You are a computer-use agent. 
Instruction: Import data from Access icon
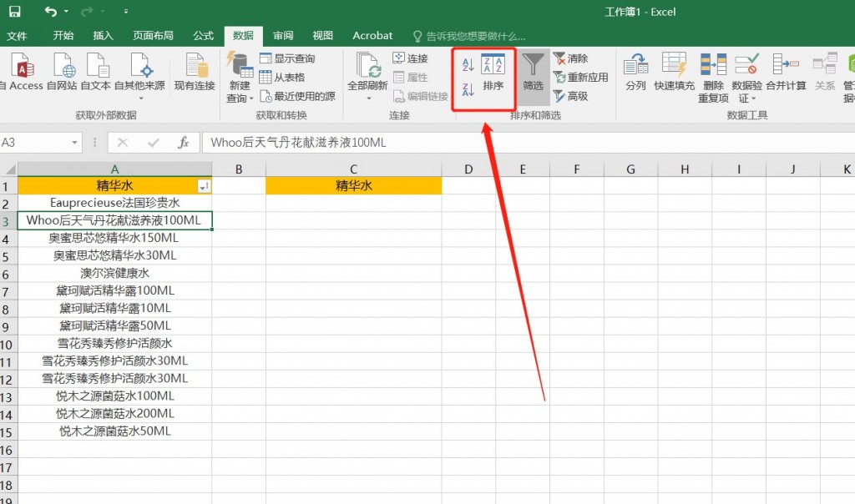23,72
